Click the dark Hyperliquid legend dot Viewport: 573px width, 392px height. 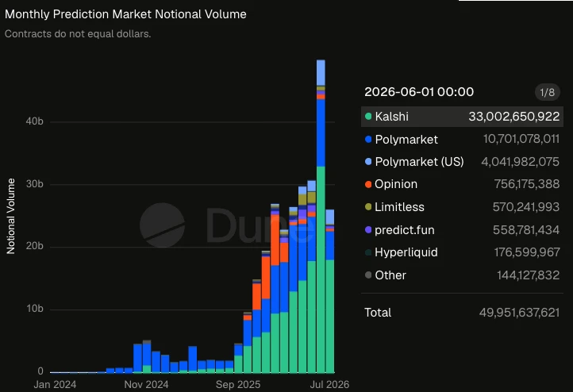pyautogui.click(x=368, y=252)
